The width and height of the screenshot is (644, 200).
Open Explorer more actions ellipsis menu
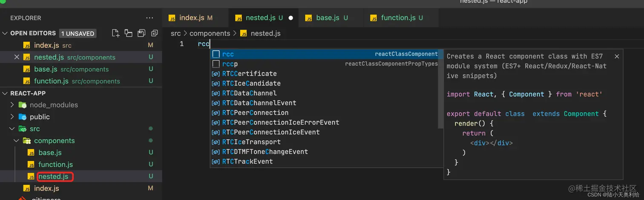149,18
